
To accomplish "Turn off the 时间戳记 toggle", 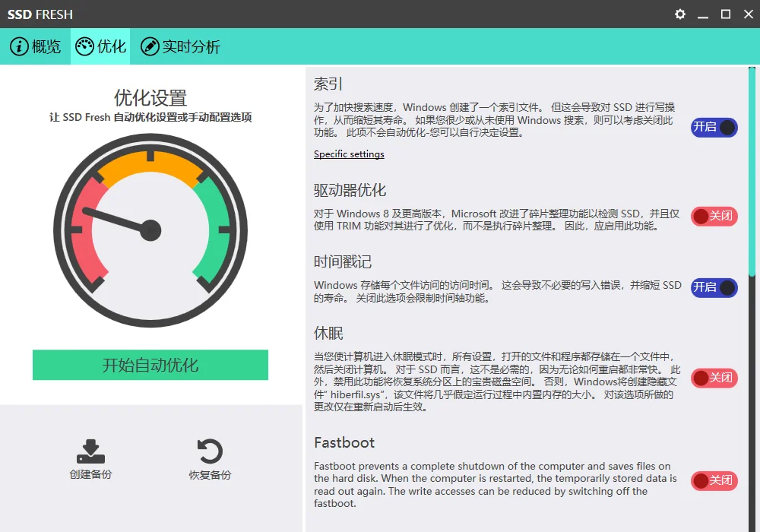I will (x=714, y=288).
